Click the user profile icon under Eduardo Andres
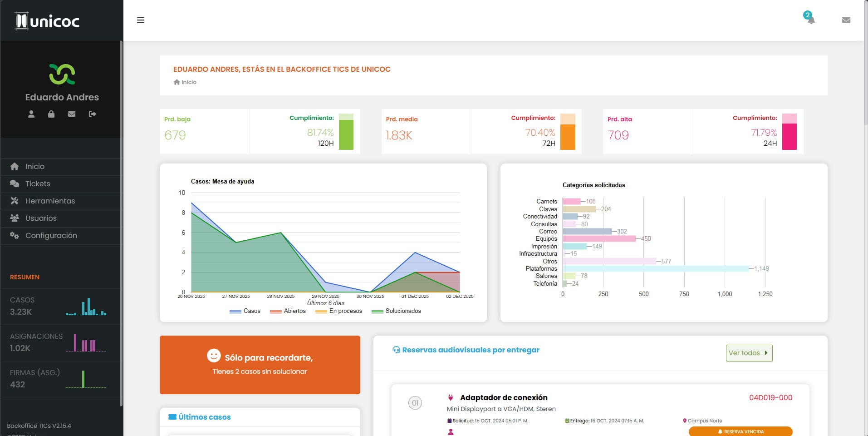This screenshot has height=436, width=868. tap(31, 114)
